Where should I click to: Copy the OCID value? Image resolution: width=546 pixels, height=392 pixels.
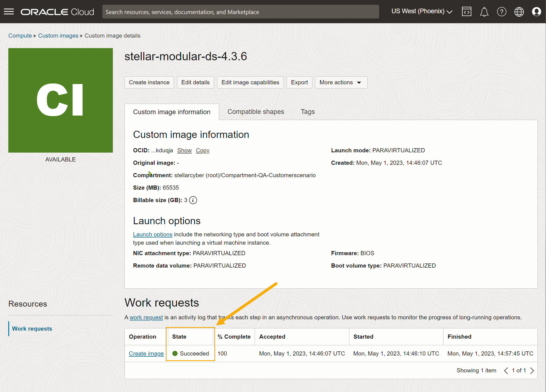pyautogui.click(x=202, y=150)
